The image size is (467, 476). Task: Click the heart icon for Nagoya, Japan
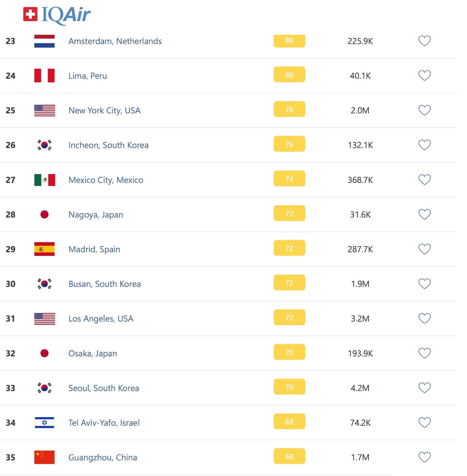point(424,214)
